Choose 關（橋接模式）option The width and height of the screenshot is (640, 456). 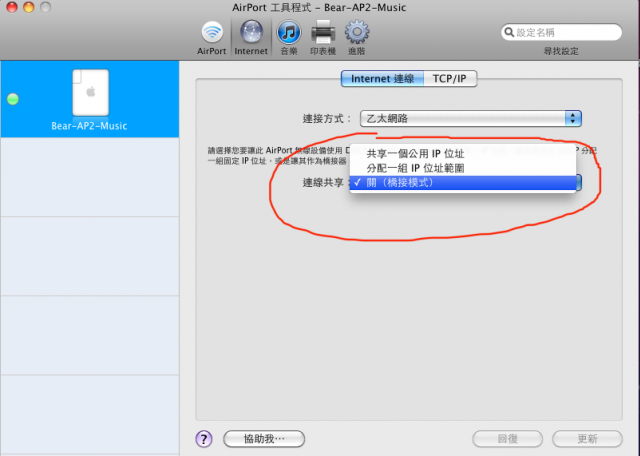[x=463, y=182]
